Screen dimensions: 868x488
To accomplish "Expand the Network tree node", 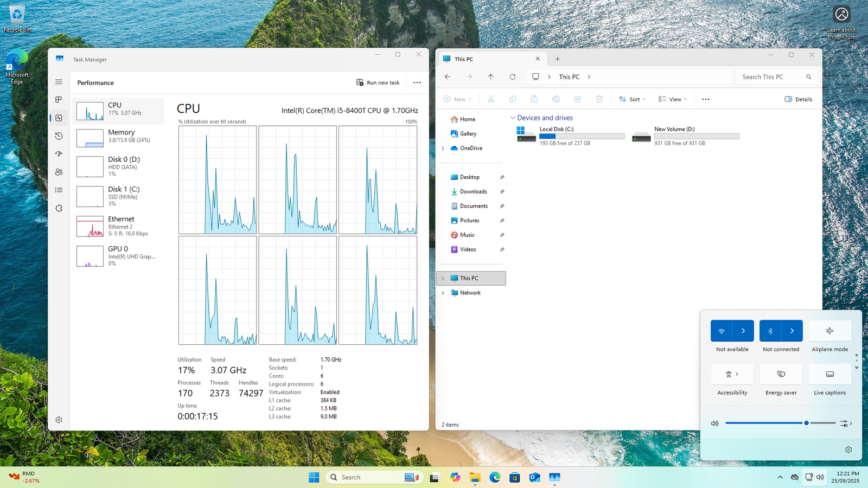I will 443,293.
